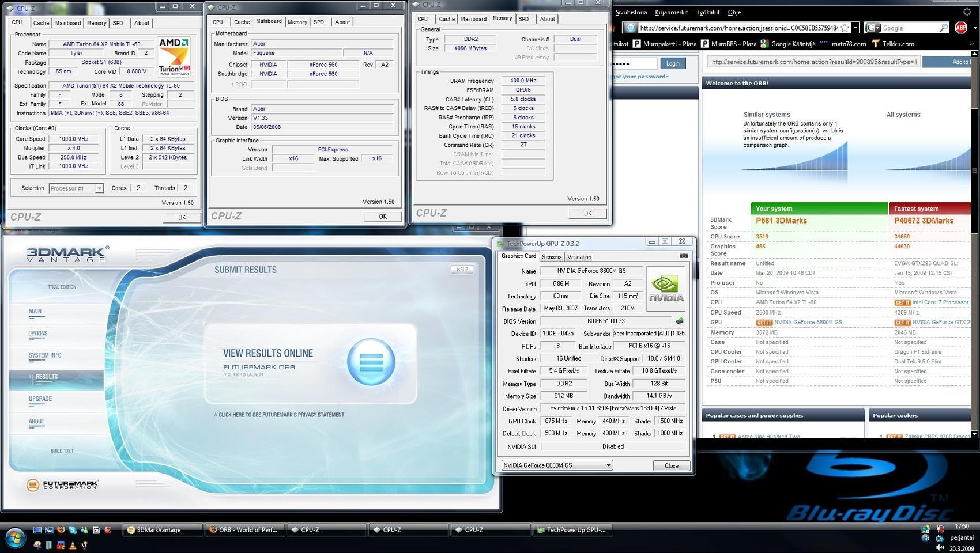Click the result link URL field
This screenshot has width=980, height=553.
(813, 62)
